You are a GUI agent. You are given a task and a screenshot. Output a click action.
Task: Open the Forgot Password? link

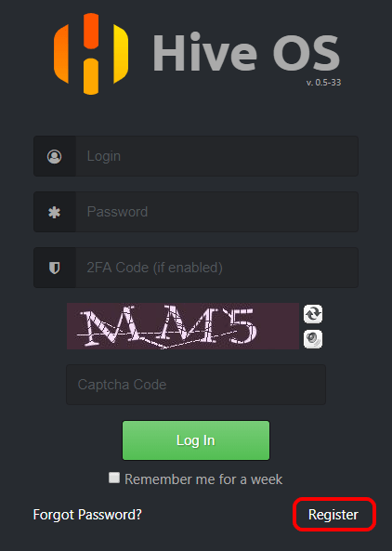[x=87, y=515]
